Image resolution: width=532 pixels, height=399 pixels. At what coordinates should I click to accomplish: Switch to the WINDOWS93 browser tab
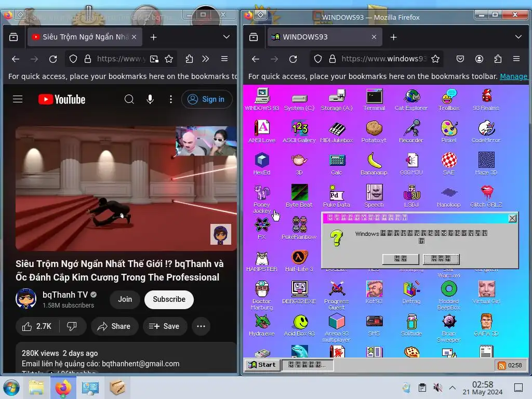(x=325, y=37)
